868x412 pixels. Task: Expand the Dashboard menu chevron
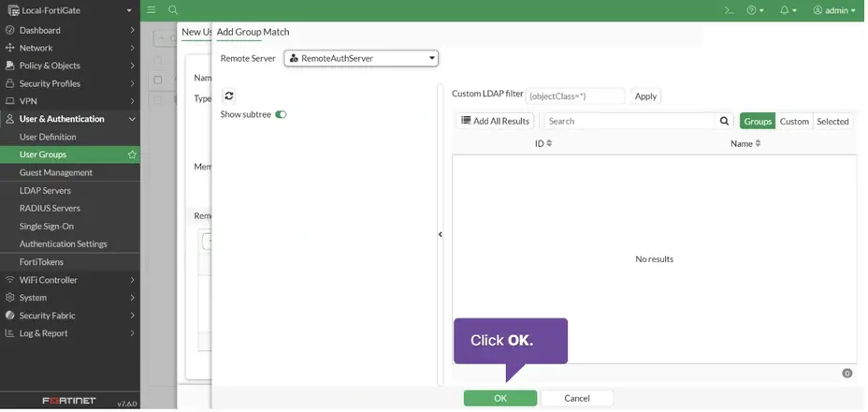pos(132,30)
